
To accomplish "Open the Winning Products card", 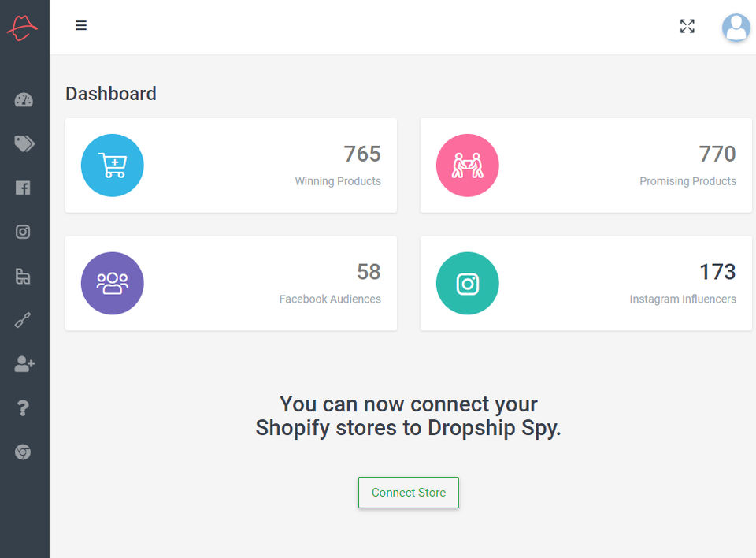I will click(x=231, y=166).
